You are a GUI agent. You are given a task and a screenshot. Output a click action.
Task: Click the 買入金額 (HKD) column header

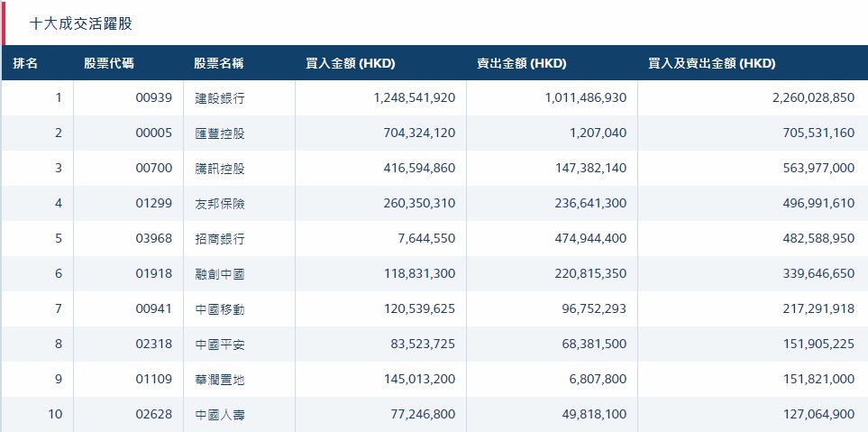351,63
